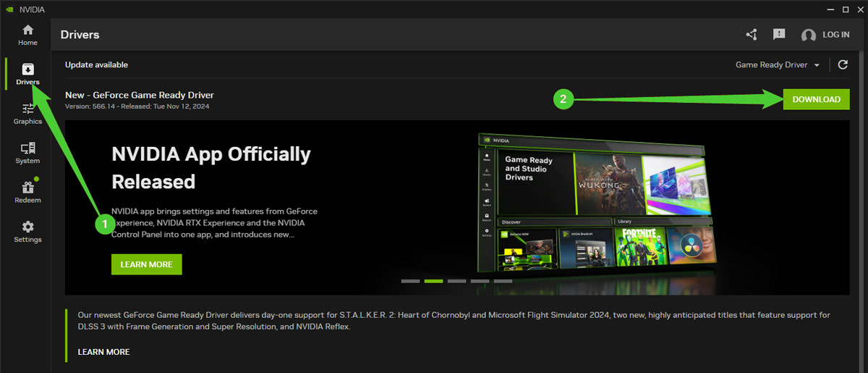The image size is (868, 373).
Task: Select the System sidebar icon
Action: [27, 153]
